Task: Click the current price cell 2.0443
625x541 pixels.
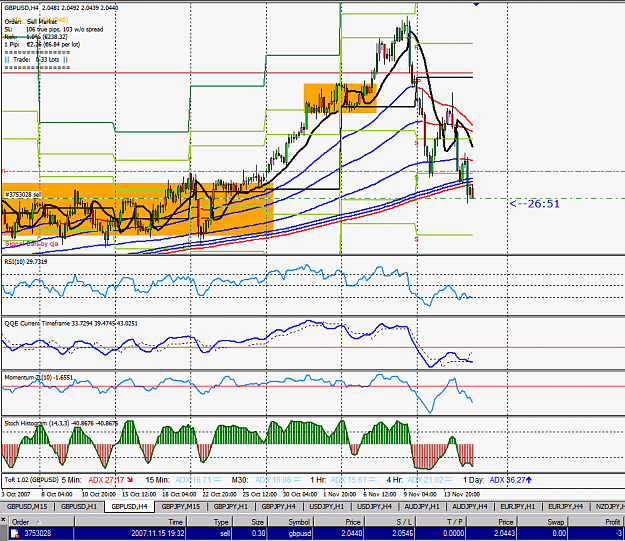Action: (x=505, y=533)
